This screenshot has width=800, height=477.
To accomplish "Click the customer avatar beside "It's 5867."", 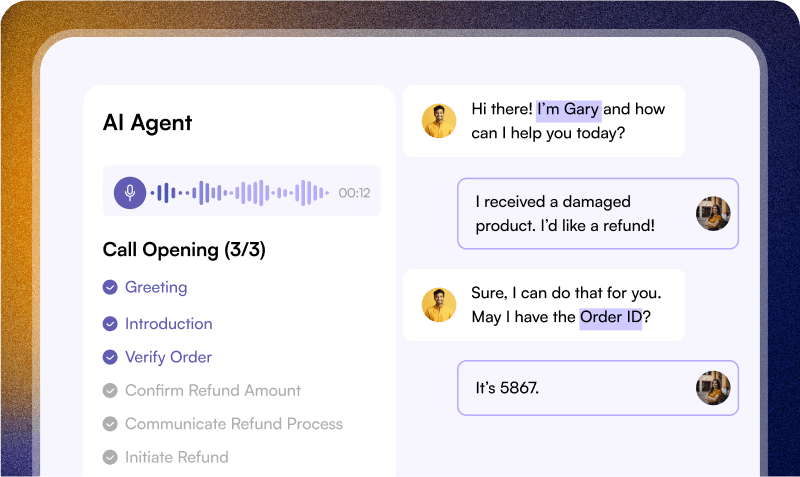I will tap(713, 388).
